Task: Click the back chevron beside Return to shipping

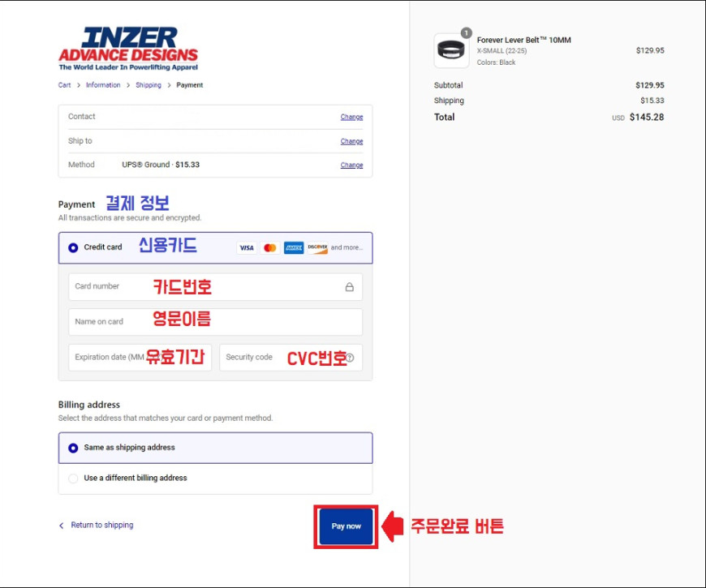Action: (x=62, y=526)
